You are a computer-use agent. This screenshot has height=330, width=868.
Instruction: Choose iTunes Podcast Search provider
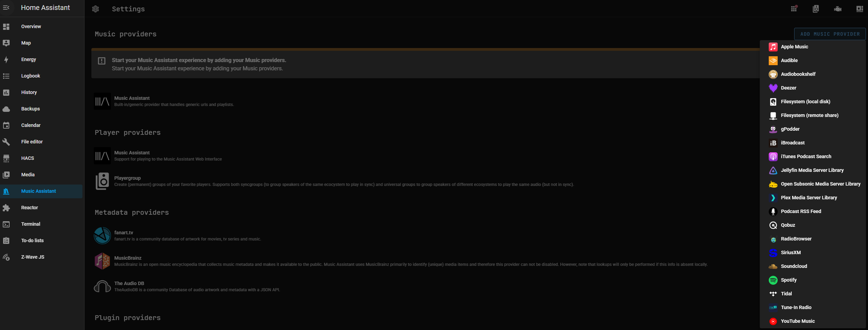tap(813, 156)
